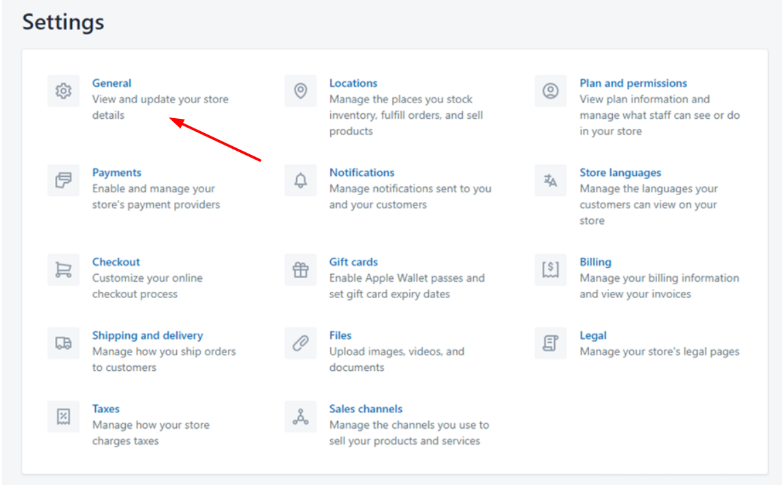Screen dimensions: 784x485
Task: Click the General gear icon
Action: [x=64, y=91]
